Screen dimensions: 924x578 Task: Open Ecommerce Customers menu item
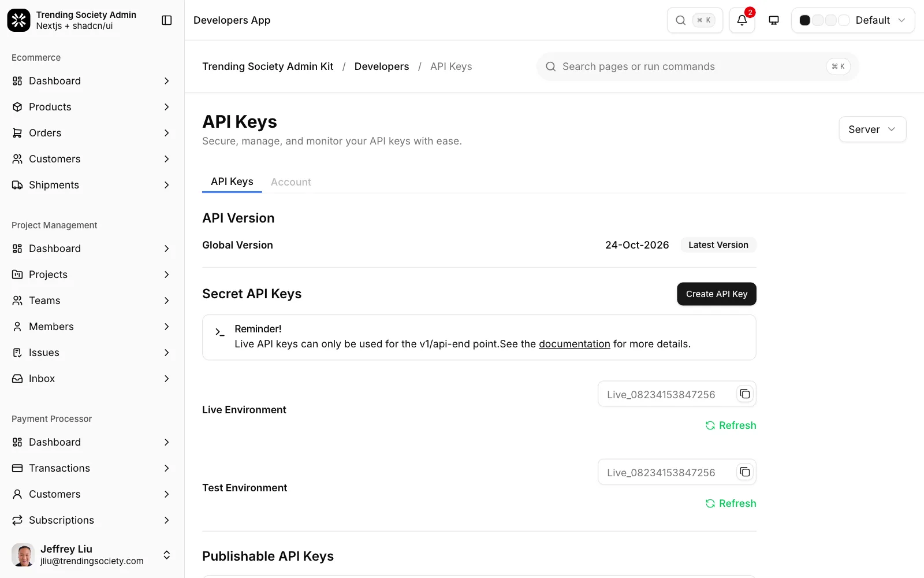tap(92, 159)
